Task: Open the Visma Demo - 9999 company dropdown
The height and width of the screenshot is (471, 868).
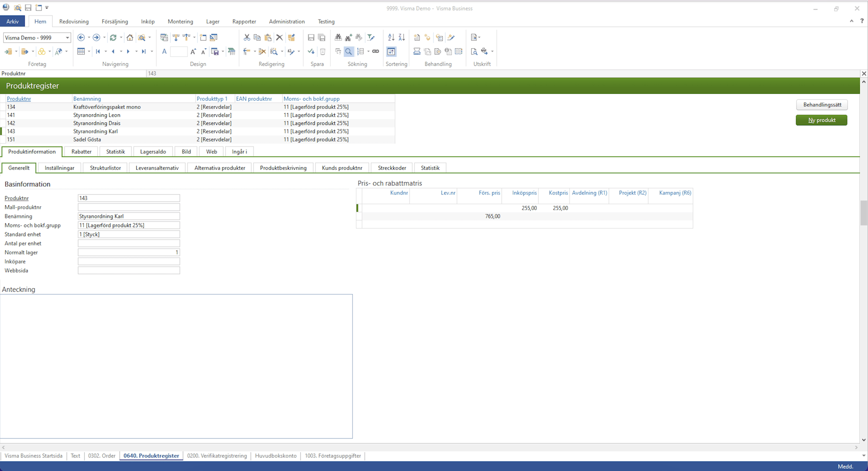Action: coord(67,38)
